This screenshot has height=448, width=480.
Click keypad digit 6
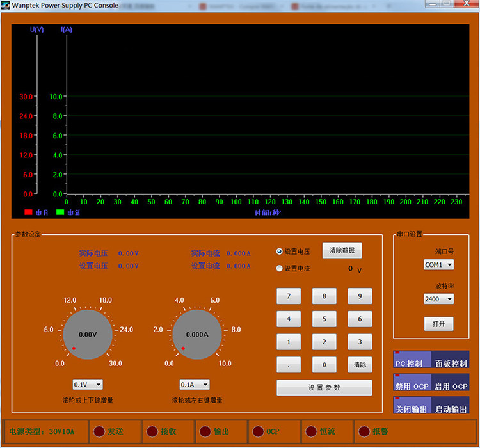coord(360,319)
